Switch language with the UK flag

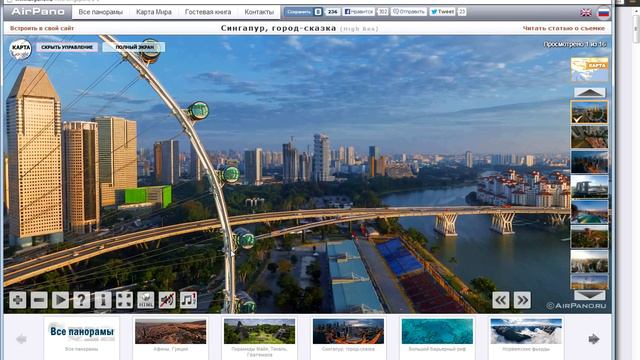pos(586,13)
